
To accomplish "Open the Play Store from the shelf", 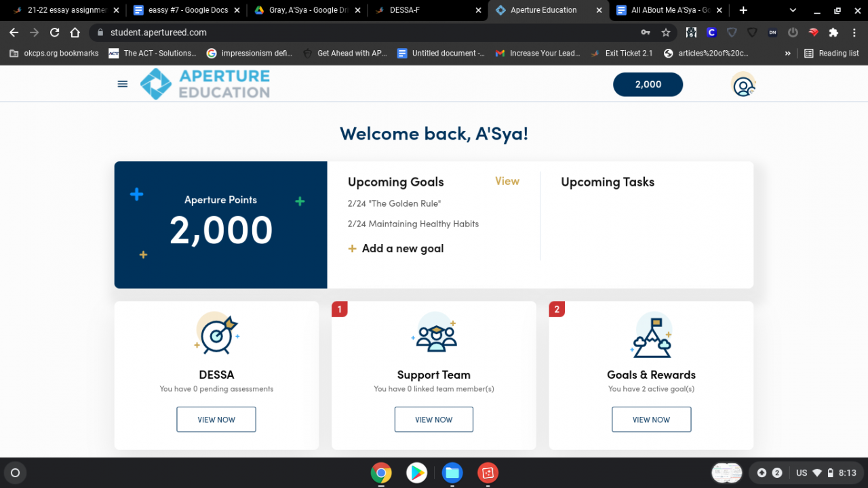I will [416, 472].
